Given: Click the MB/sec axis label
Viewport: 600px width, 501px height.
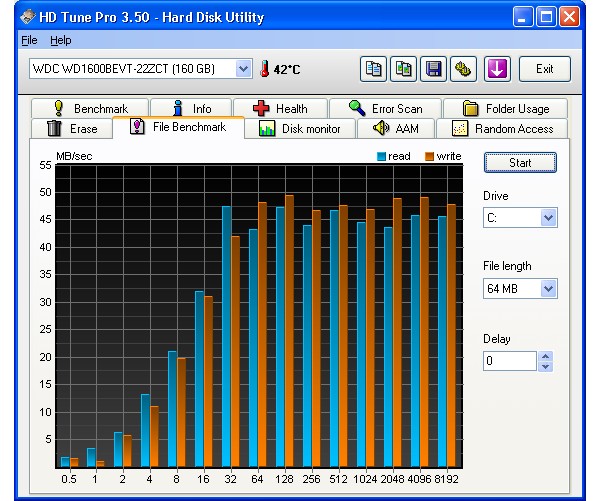Looking at the screenshot, I should (74, 156).
